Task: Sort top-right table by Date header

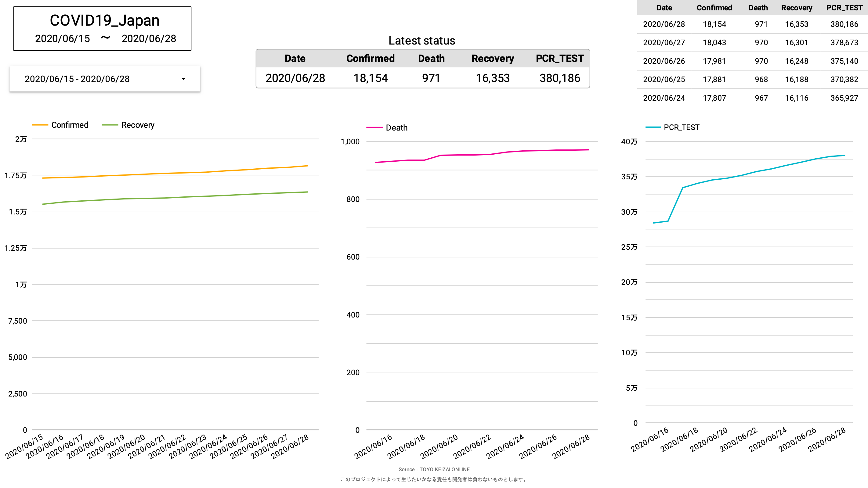Action: 664,8
